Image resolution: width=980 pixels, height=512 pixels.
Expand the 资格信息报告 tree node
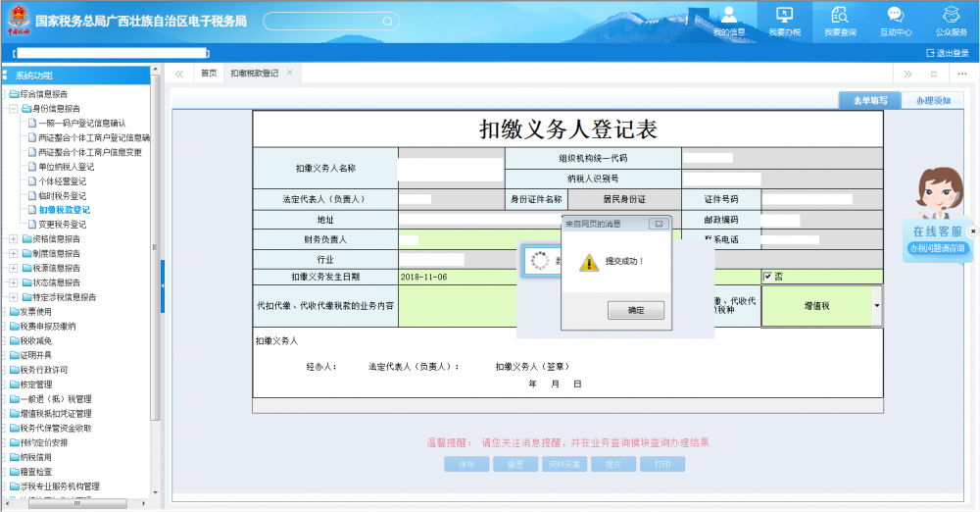point(13,238)
